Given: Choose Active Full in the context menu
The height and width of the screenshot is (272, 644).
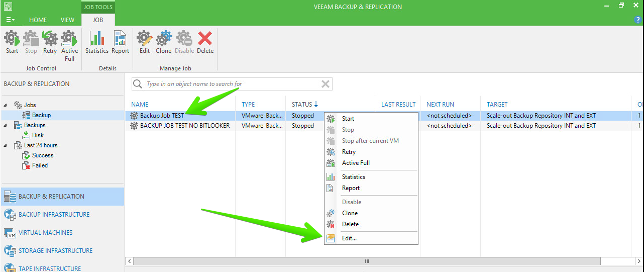Looking at the screenshot, I should point(371,163).
